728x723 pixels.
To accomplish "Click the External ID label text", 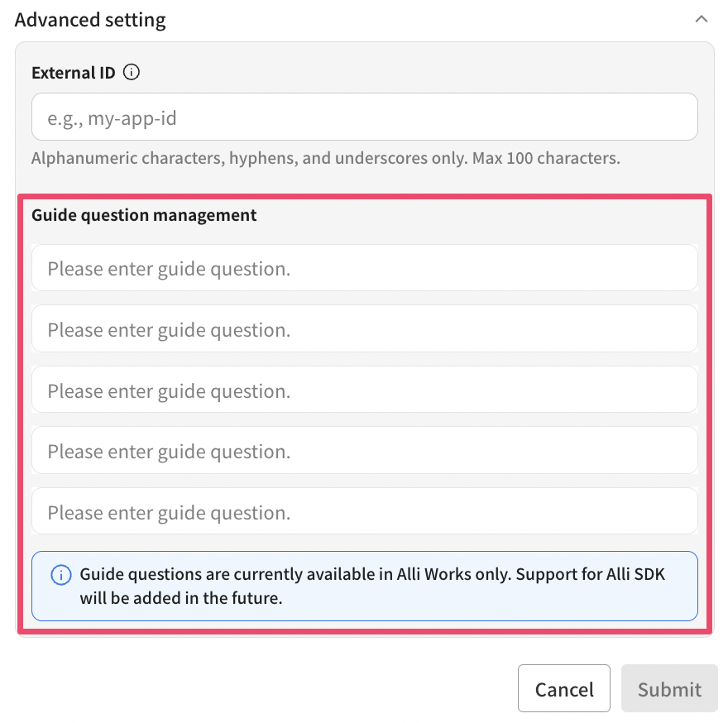I will pos(74,73).
